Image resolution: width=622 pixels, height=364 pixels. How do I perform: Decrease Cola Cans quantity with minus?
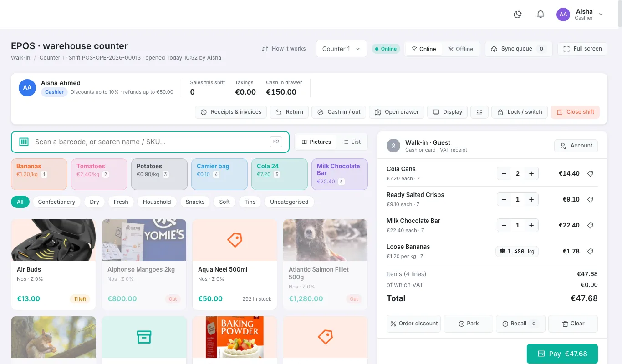pyautogui.click(x=504, y=173)
